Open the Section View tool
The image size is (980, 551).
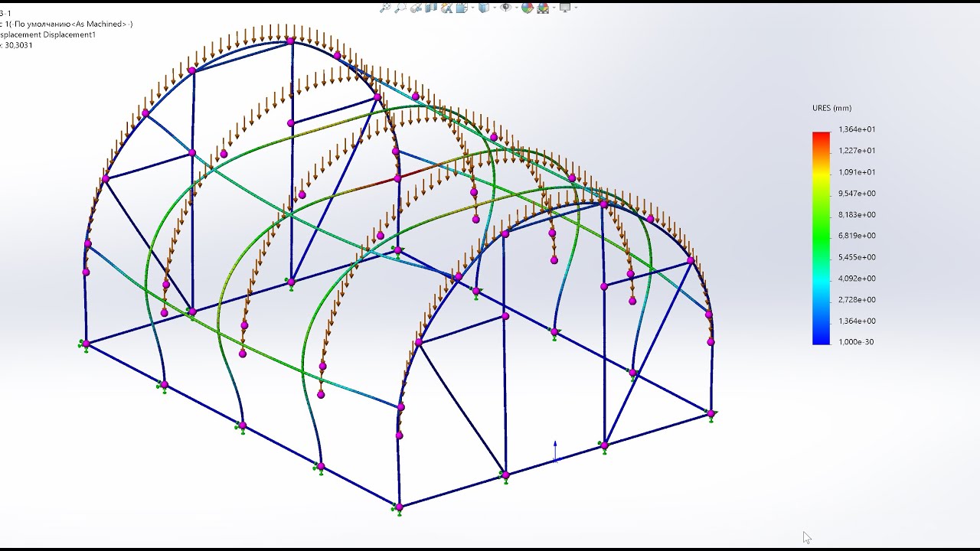point(431,8)
